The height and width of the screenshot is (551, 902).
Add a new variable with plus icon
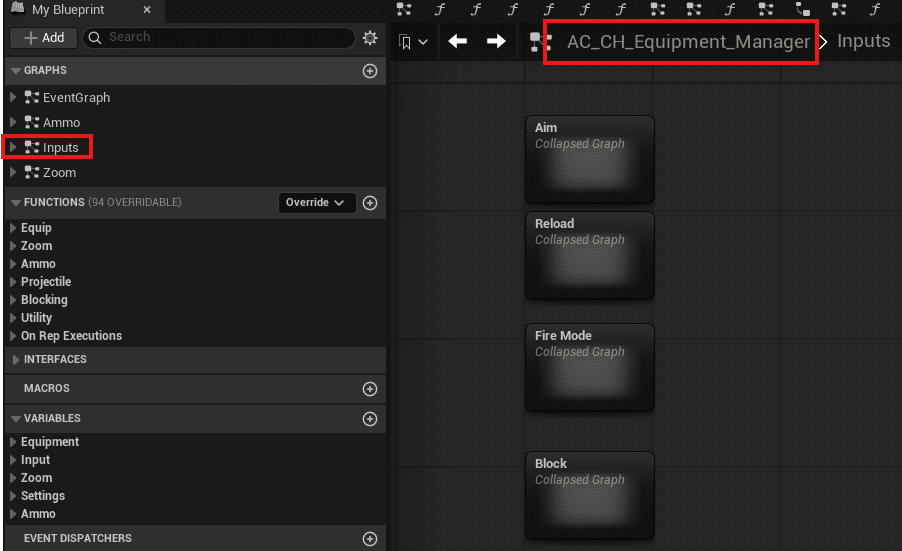[370, 419]
